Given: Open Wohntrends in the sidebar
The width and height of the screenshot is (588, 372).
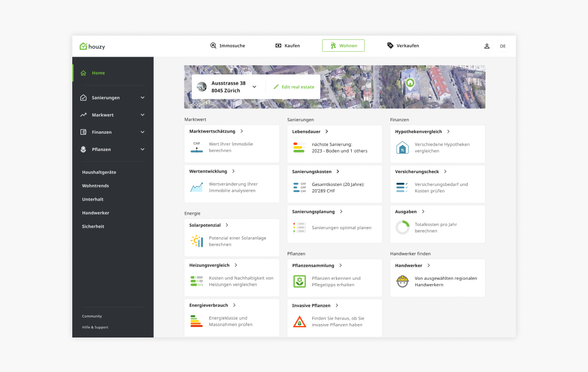Looking at the screenshot, I should tap(95, 186).
